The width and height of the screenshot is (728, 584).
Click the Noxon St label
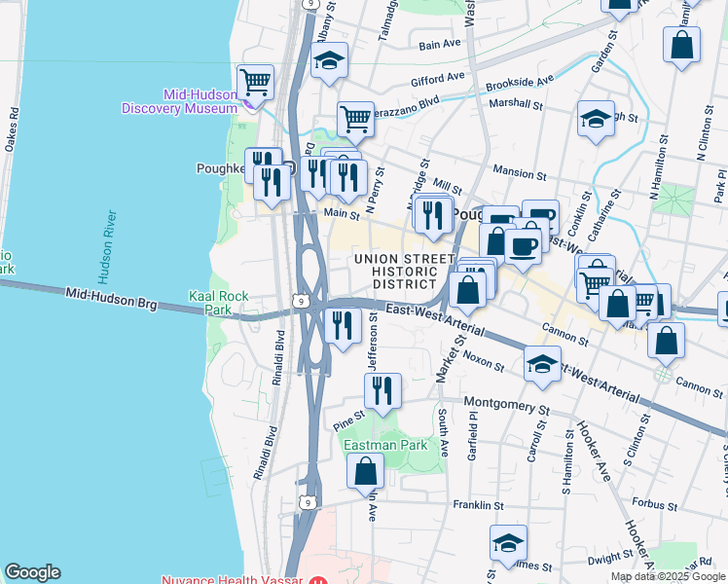[484, 361]
